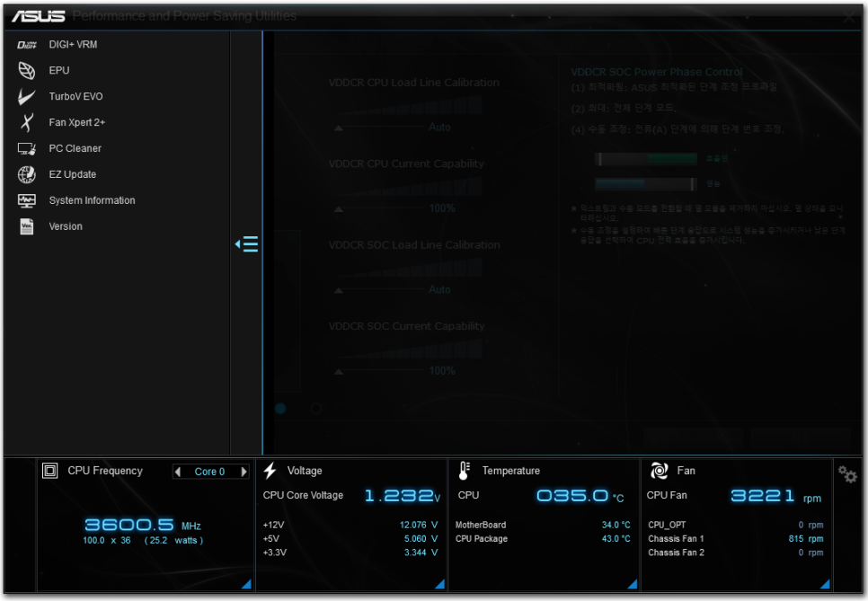Click the Fan panel fan icon
Viewport: 868px width, 601px height.
[x=659, y=471]
